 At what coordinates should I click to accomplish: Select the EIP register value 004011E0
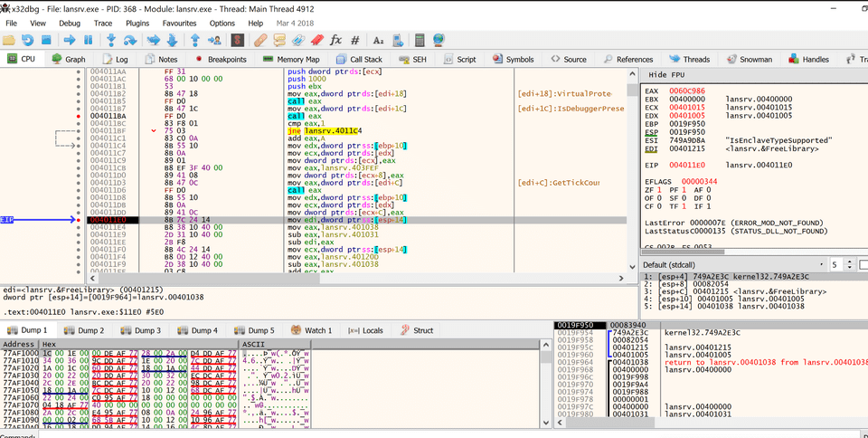click(x=687, y=165)
